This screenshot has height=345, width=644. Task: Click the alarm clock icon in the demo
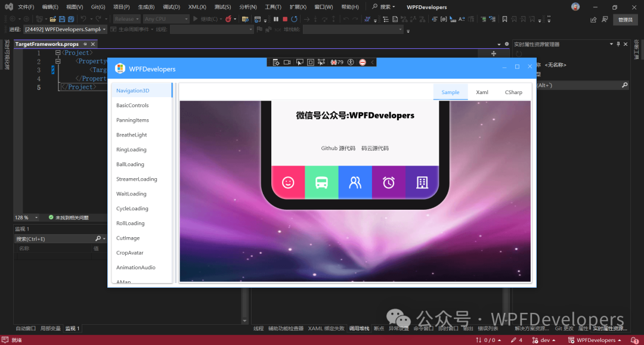388,182
